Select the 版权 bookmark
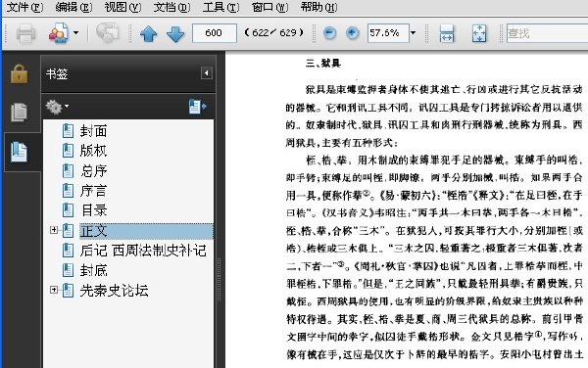This screenshot has width=588, height=368. click(93, 151)
